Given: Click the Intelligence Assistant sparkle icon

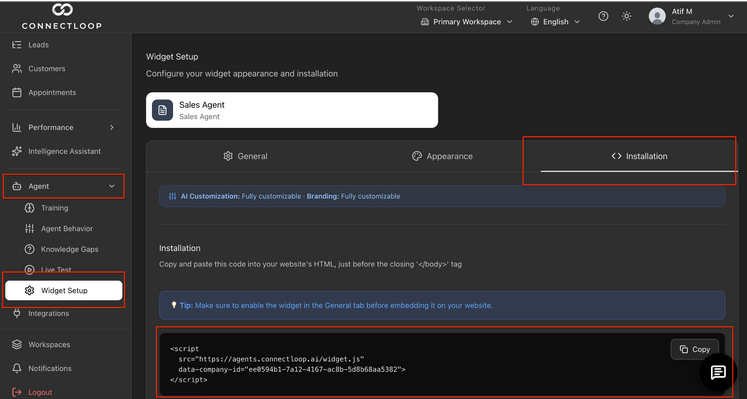Looking at the screenshot, I should (x=17, y=151).
